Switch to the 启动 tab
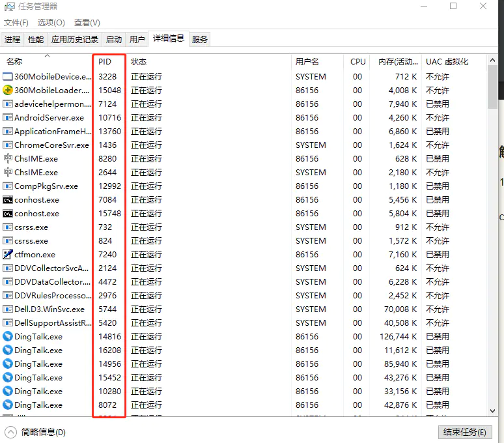 tap(114, 39)
